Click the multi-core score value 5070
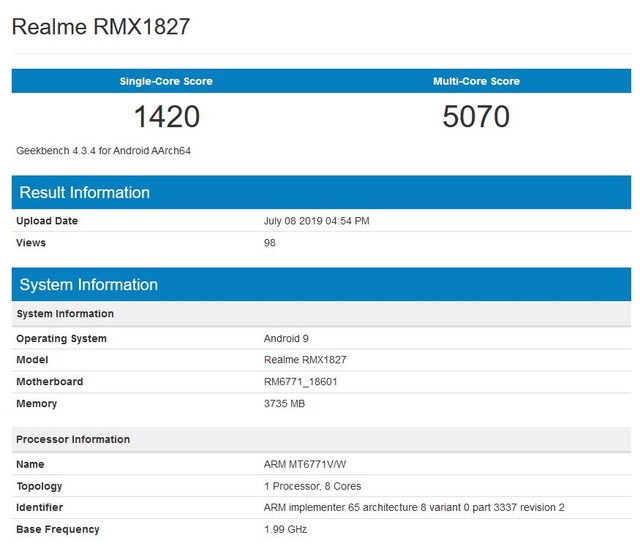 pyautogui.click(x=476, y=117)
